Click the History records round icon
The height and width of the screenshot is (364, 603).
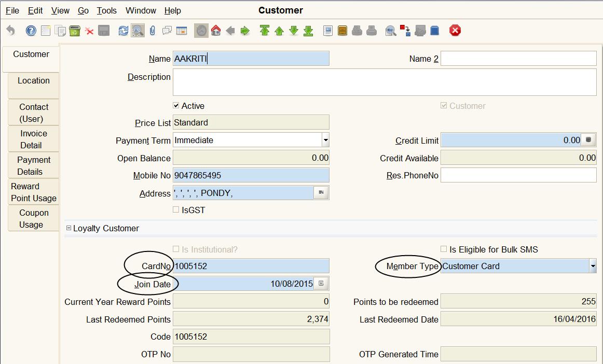[201, 31]
